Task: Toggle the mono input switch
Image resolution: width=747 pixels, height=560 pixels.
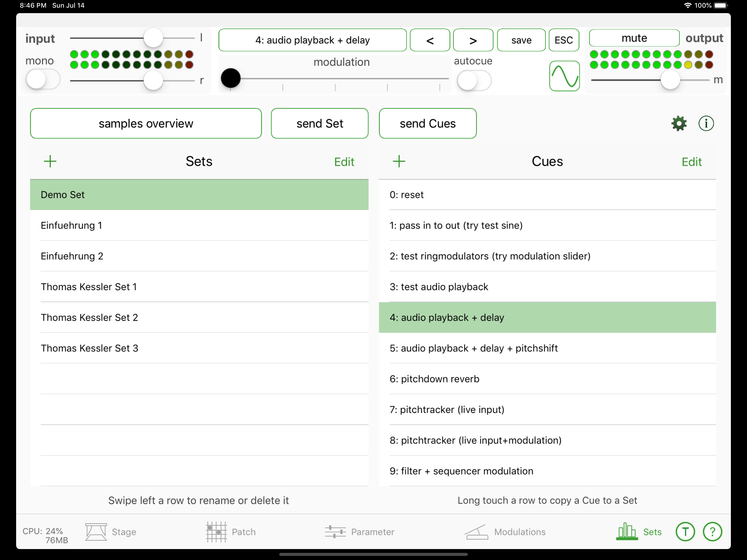Action: pos(43,80)
